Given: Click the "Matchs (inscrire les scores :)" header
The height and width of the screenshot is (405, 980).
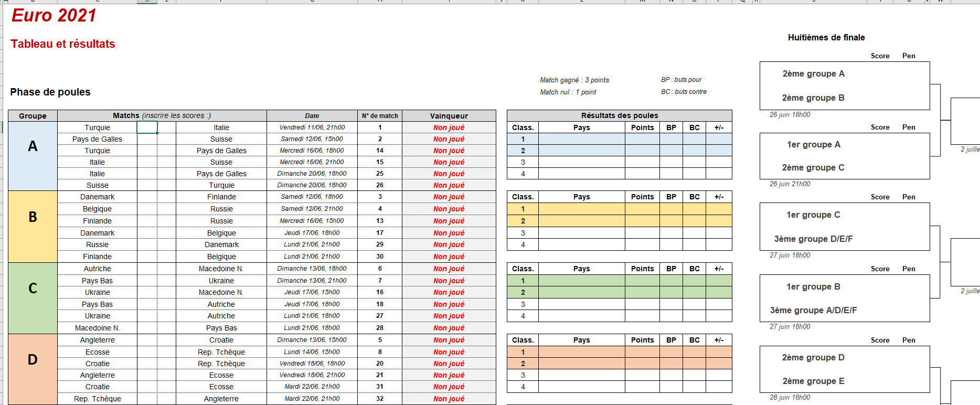Looking at the screenshot, I should (162, 115).
